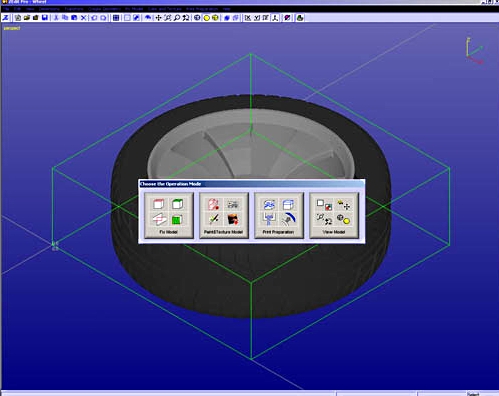Click the Choose the Operation Mode title bar
Screen dimensions: 499x396
coord(252,184)
